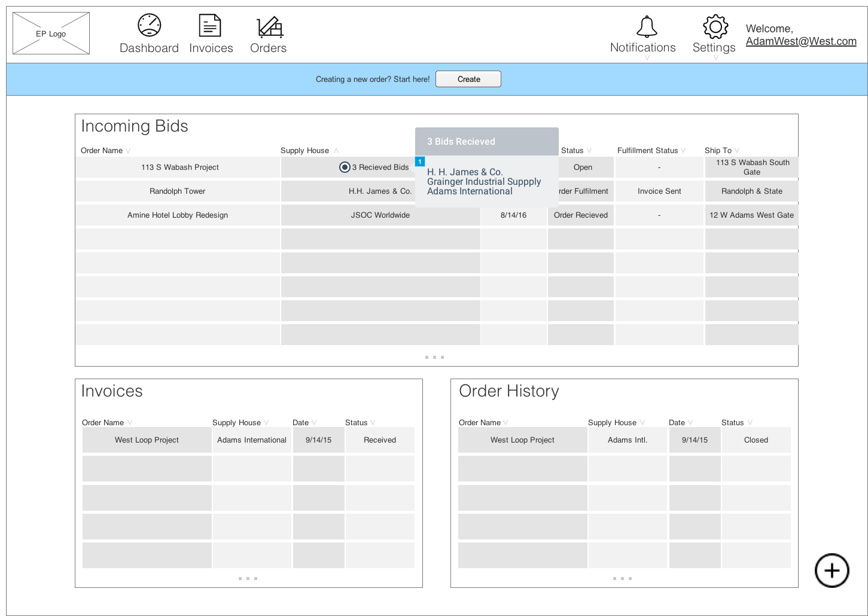Select Adams International bid in popup
This screenshot has width=868, height=616.
coord(470,191)
